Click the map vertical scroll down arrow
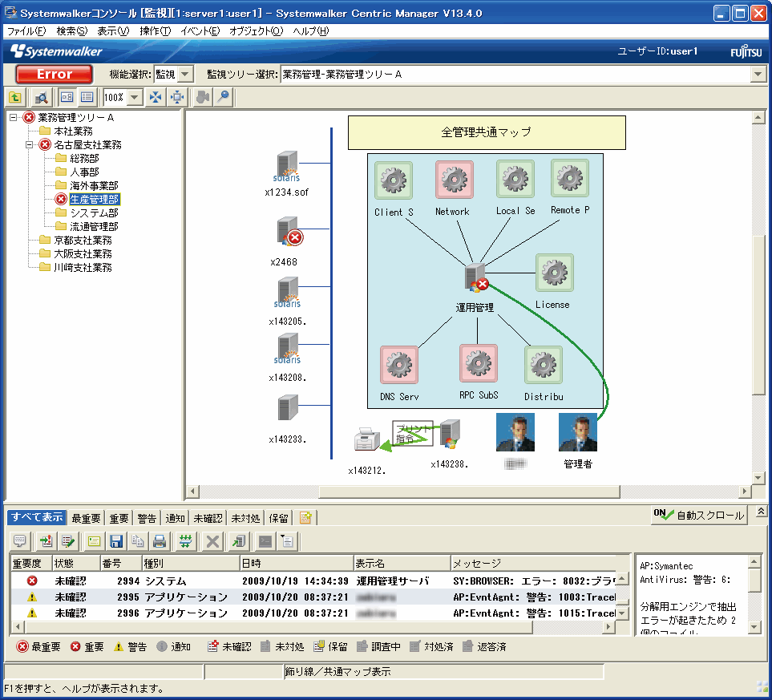The height and width of the screenshot is (700, 772). tap(758, 477)
